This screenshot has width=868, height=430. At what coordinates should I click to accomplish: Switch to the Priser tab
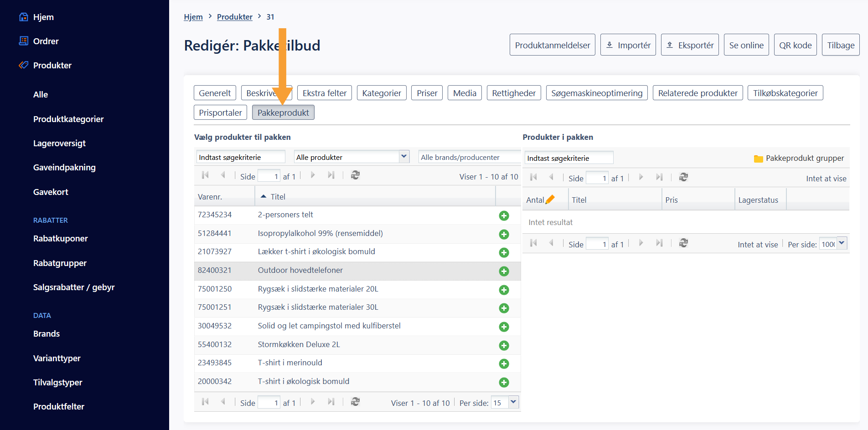tap(427, 93)
